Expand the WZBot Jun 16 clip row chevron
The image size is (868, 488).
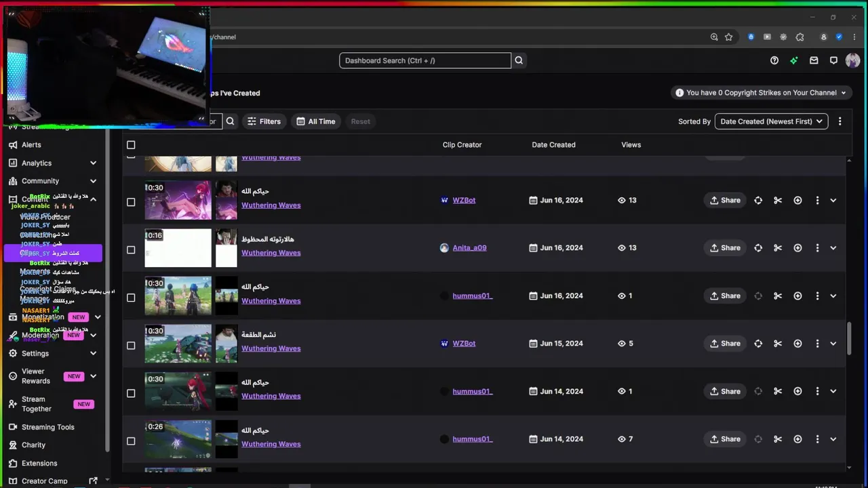[833, 200]
